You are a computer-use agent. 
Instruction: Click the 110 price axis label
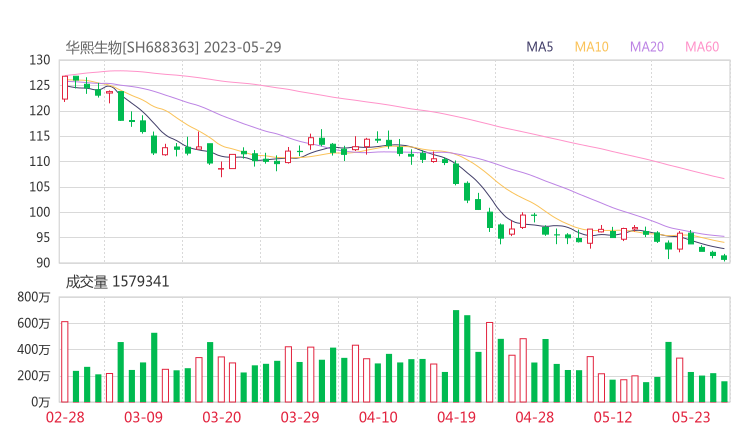(40, 161)
